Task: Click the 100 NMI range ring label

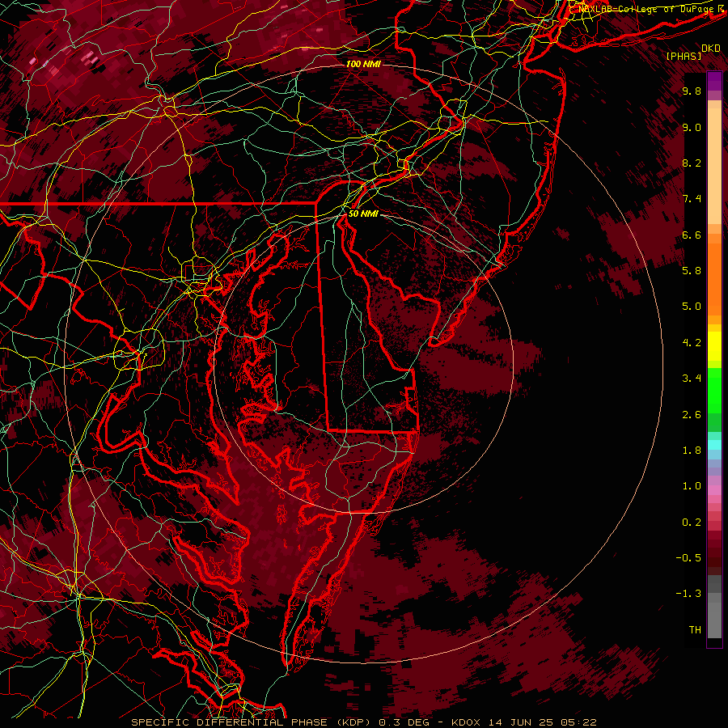Action: pyautogui.click(x=363, y=64)
